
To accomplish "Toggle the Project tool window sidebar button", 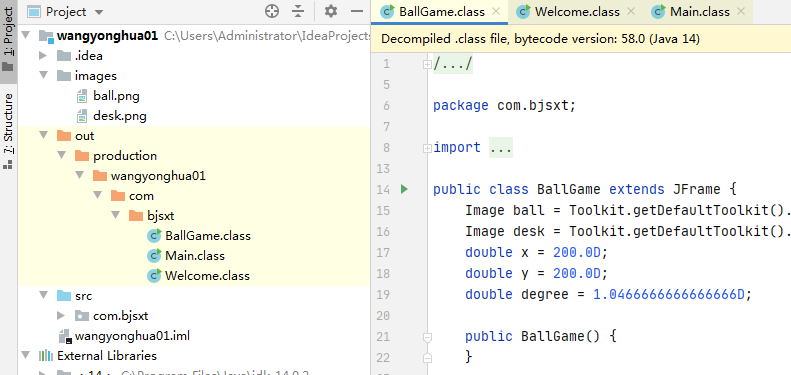I will pyautogui.click(x=8, y=39).
